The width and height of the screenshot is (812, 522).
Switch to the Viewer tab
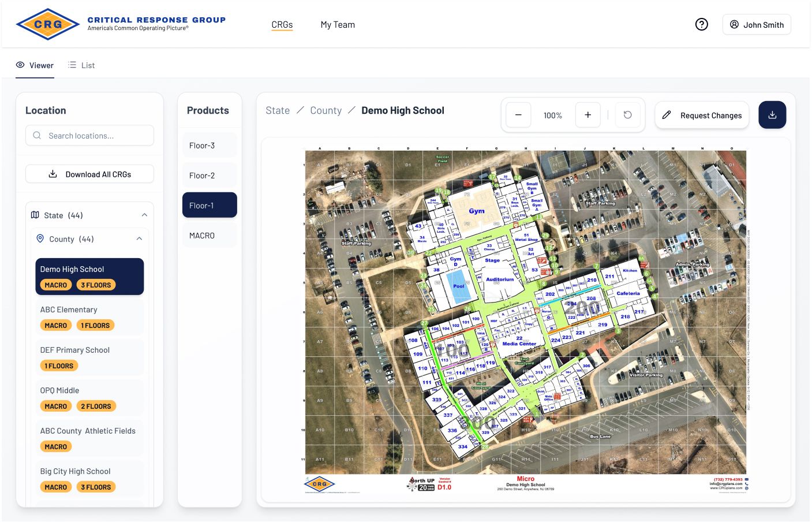pyautogui.click(x=35, y=65)
